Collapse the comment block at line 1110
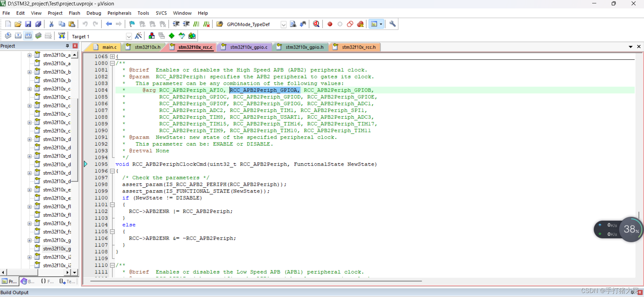Image resolution: width=644 pixels, height=297 pixels. 112,265
